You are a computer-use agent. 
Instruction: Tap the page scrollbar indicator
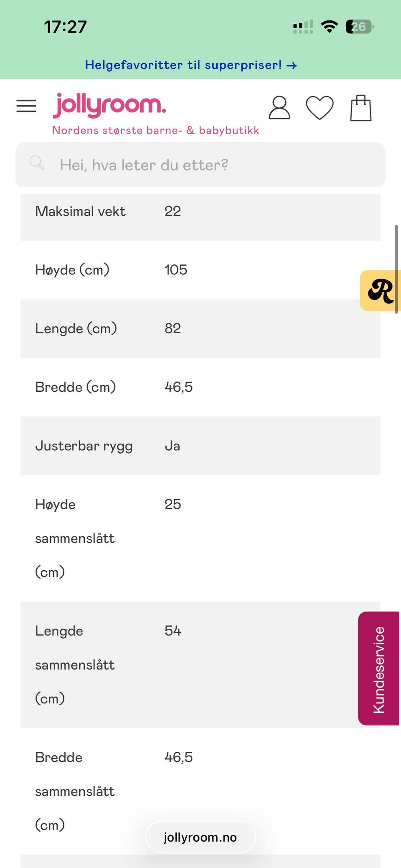point(396,269)
